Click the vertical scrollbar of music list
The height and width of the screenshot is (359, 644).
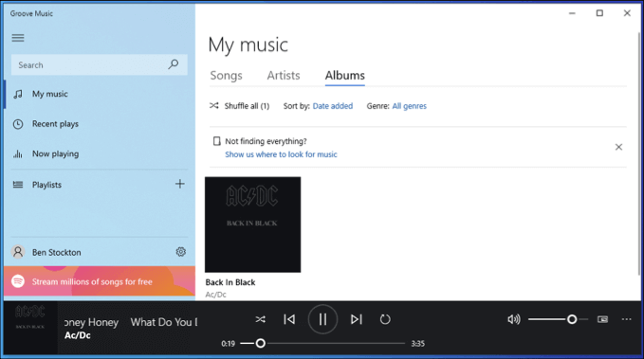tap(638, 153)
